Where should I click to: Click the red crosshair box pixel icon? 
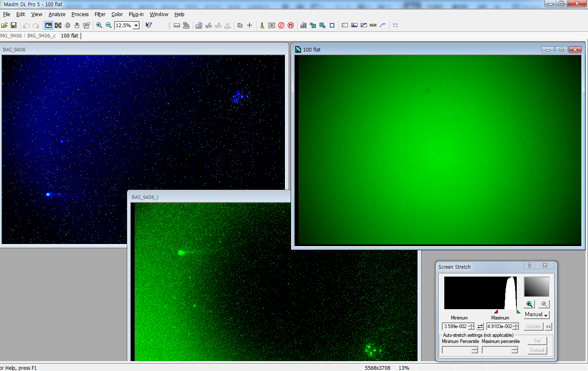click(x=272, y=25)
